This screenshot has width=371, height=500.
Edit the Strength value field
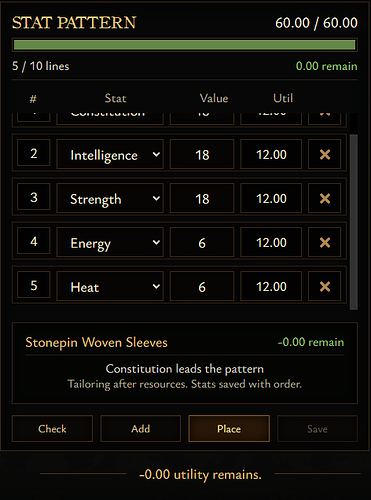[x=202, y=198]
